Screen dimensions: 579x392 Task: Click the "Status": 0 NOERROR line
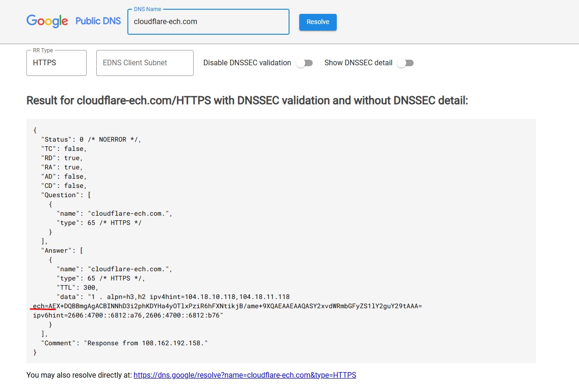[91, 139]
